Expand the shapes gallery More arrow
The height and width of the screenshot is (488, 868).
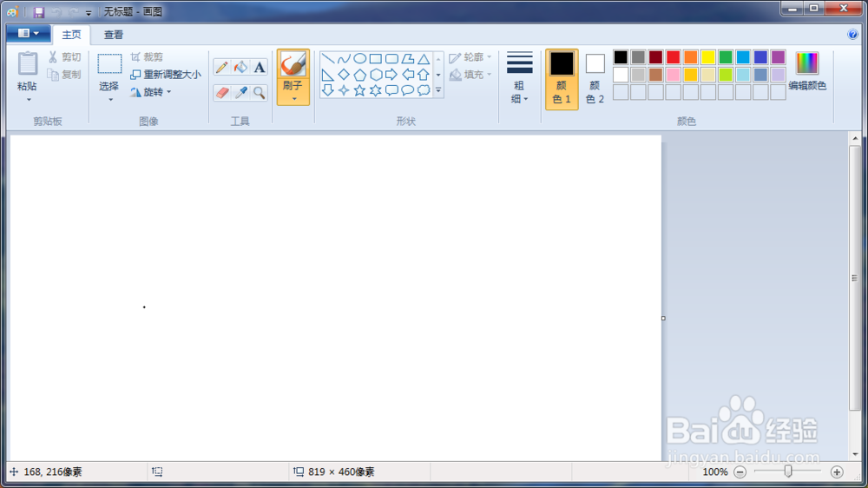(x=438, y=90)
